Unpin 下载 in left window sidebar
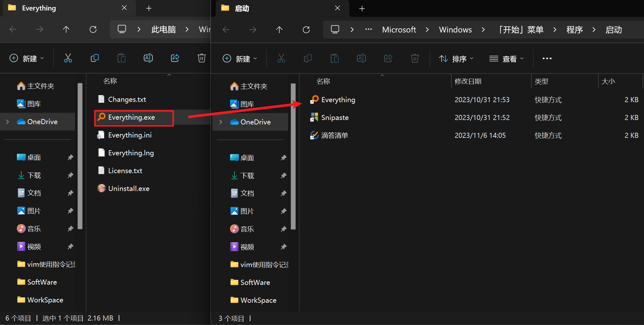Screen dimensions: 644x325 (x=70, y=175)
